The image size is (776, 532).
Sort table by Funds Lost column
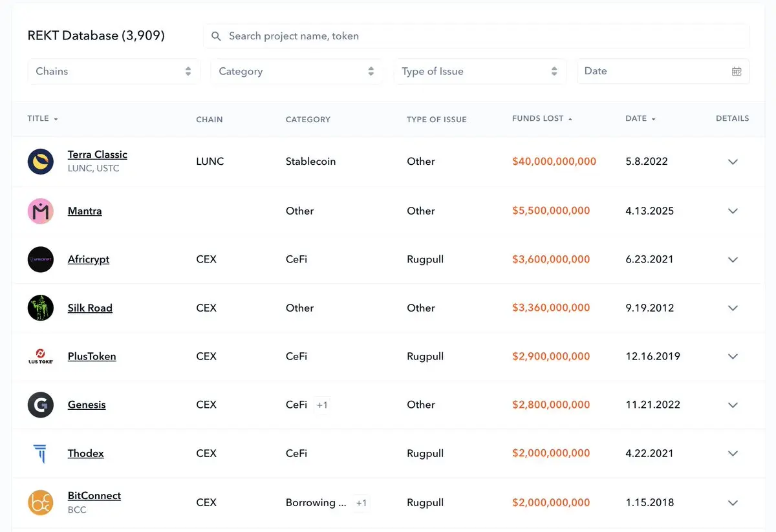coord(542,118)
